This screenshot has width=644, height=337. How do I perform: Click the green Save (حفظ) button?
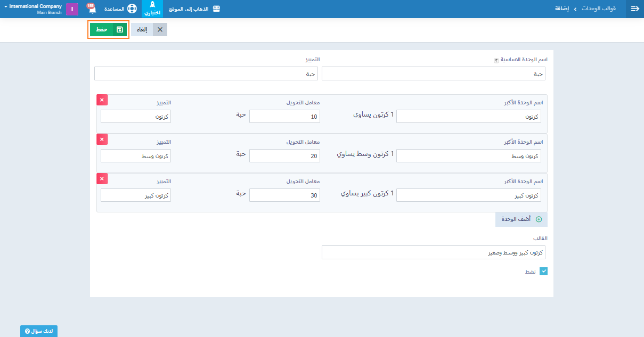(108, 30)
